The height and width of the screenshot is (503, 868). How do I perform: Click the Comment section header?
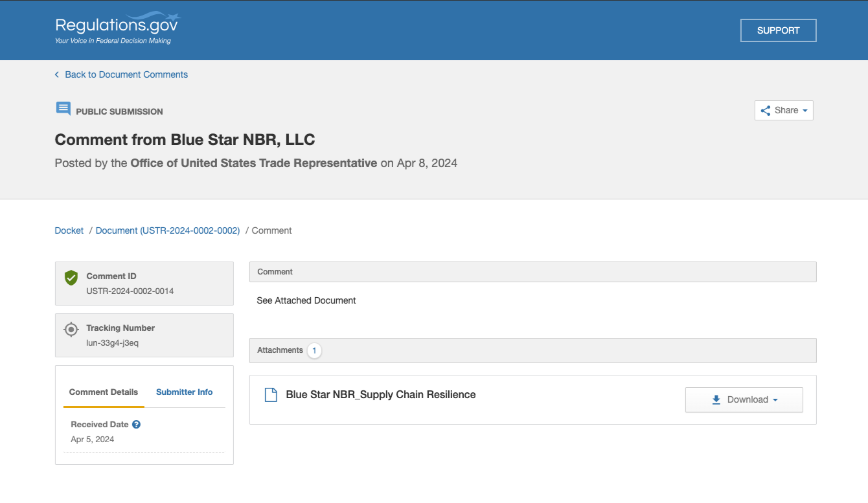(x=533, y=272)
